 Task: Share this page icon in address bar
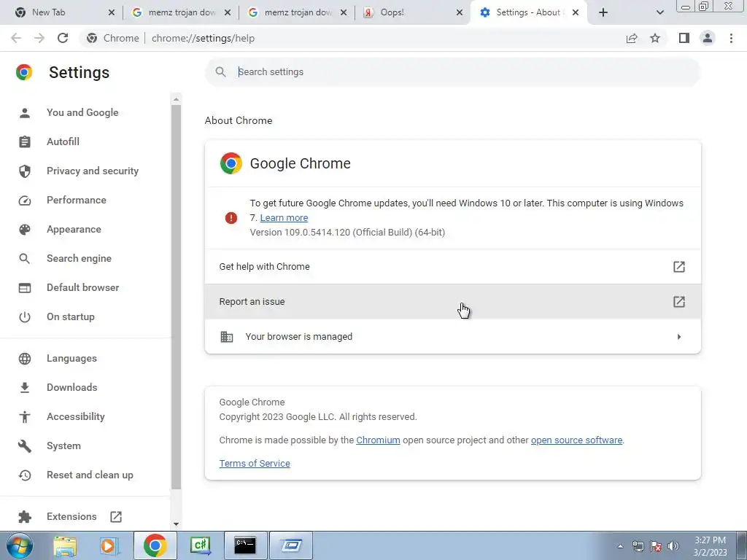pyautogui.click(x=632, y=38)
